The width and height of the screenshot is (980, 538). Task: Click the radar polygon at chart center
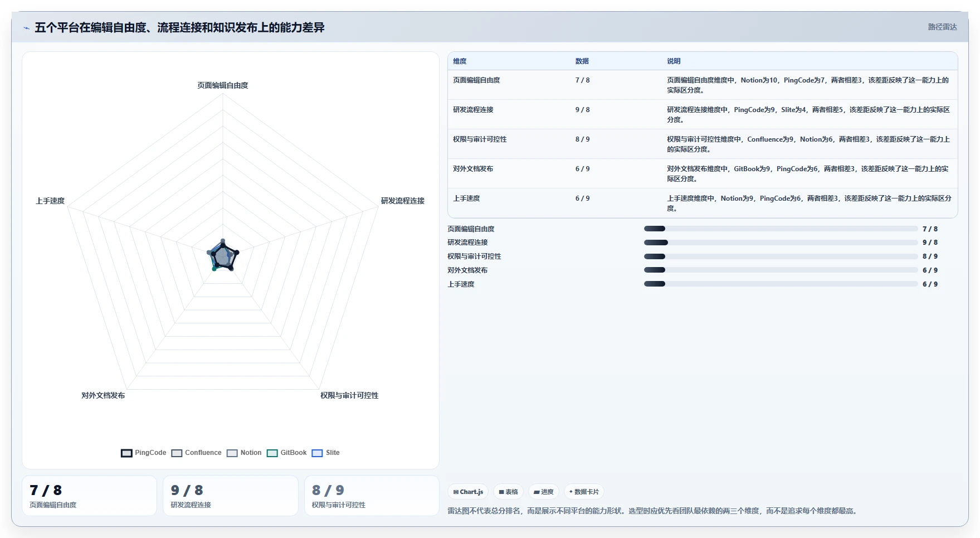(x=223, y=256)
